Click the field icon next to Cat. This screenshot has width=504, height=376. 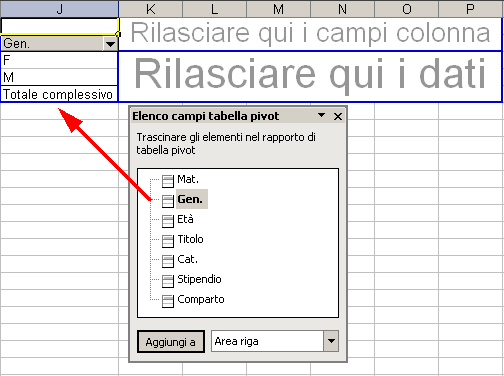pyautogui.click(x=168, y=261)
